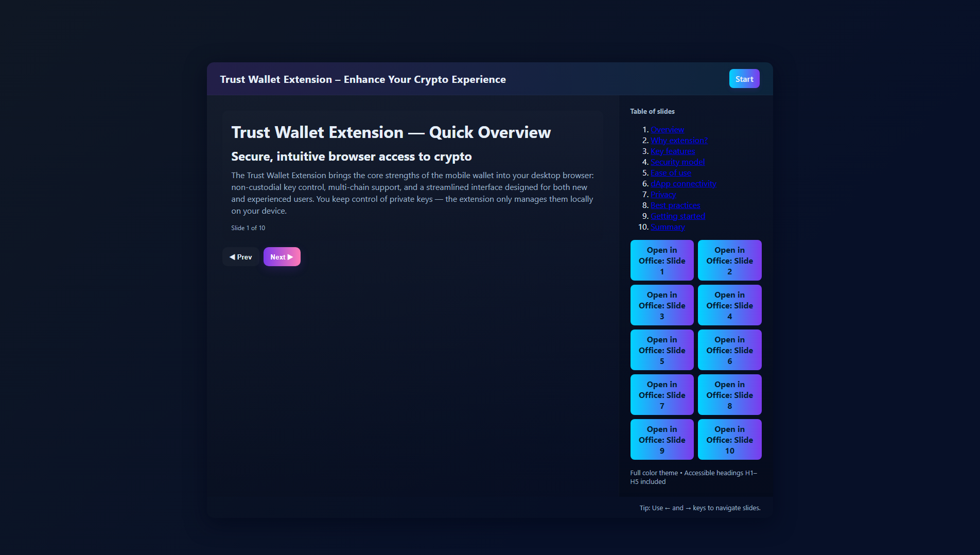Click 'Open in Office: Slide 4' button
980x555 pixels.
click(x=729, y=305)
